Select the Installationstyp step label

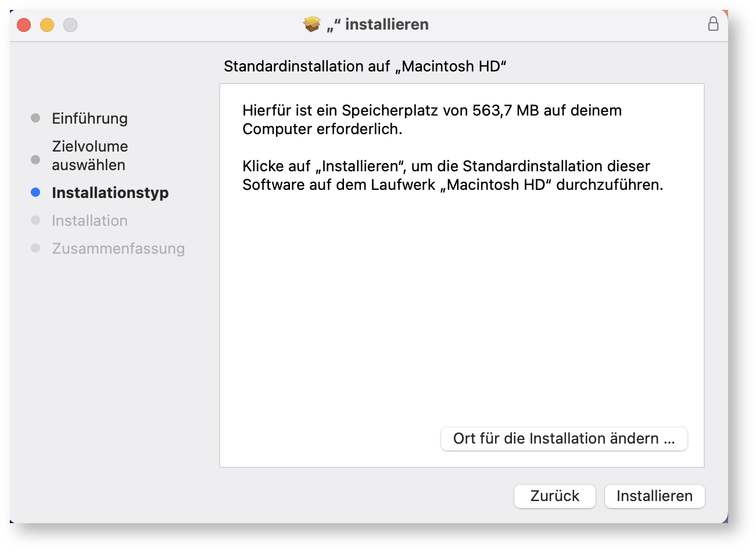pos(110,193)
